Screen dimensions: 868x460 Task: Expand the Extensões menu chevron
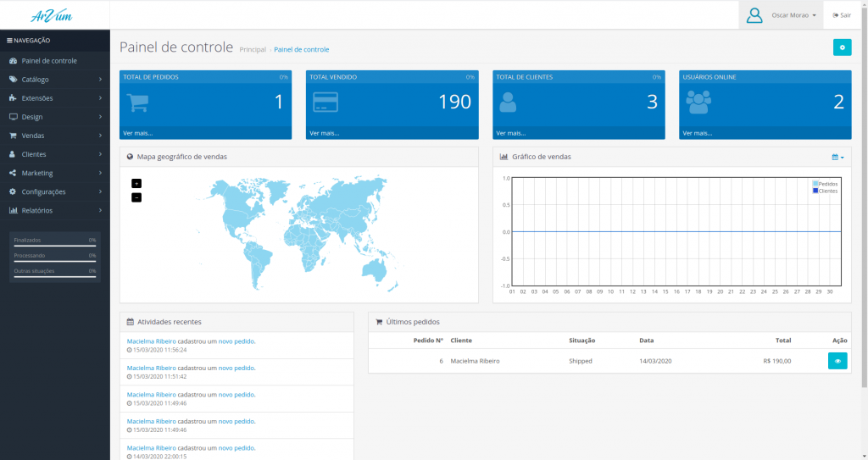click(x=100, y=98)
